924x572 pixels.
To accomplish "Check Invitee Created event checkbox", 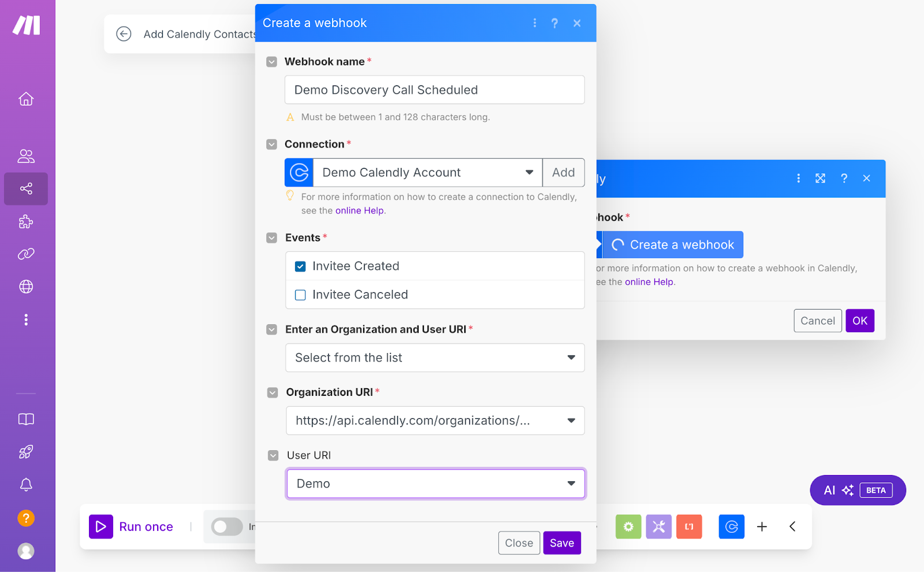I will 300,266.
